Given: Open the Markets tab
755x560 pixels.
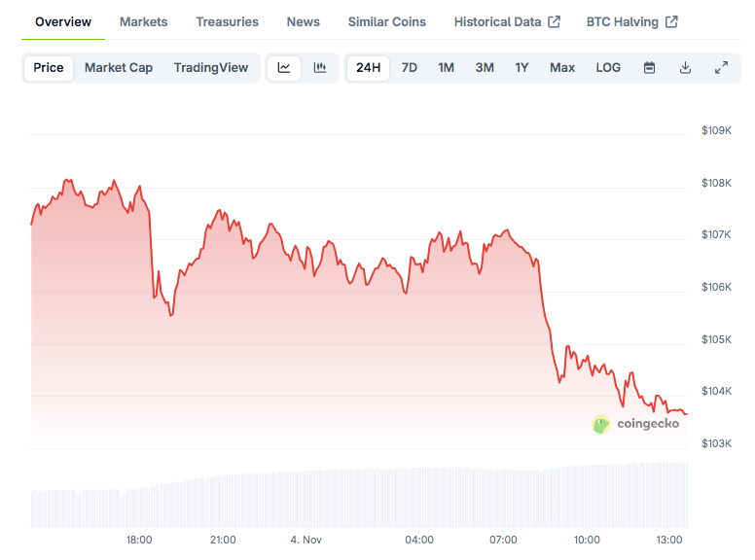Looking at the screenshot, I should pos(144,21).
